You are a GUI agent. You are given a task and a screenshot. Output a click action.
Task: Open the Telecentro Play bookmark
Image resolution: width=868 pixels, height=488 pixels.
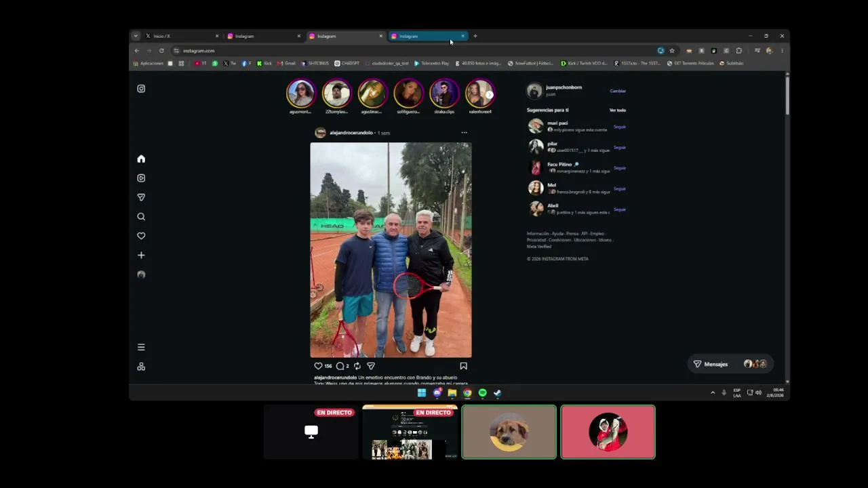431,63
